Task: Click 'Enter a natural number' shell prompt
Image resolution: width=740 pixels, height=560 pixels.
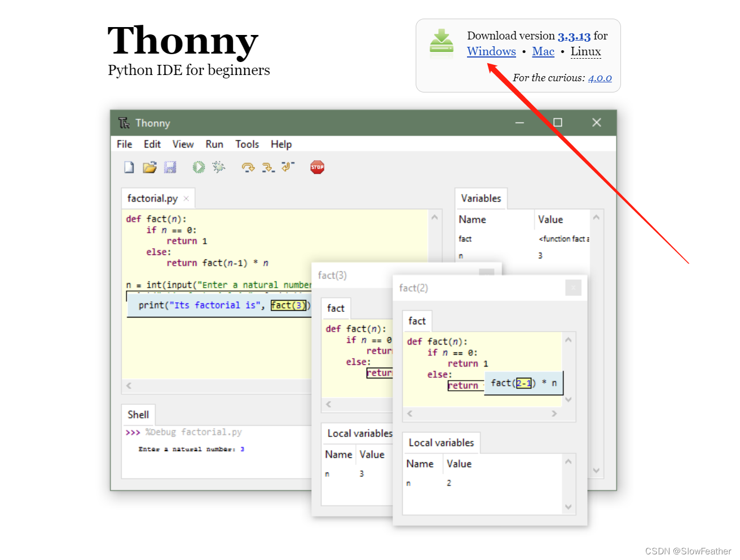Action: coord(187,449)
